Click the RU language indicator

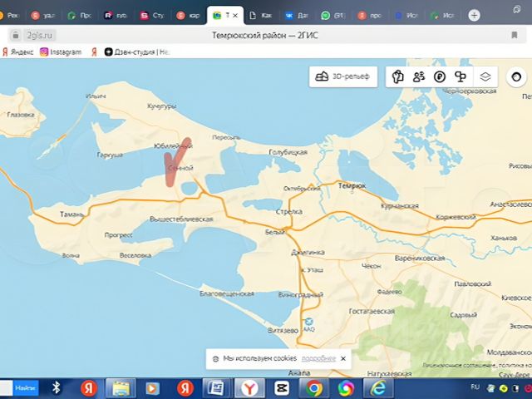(475, 387)
